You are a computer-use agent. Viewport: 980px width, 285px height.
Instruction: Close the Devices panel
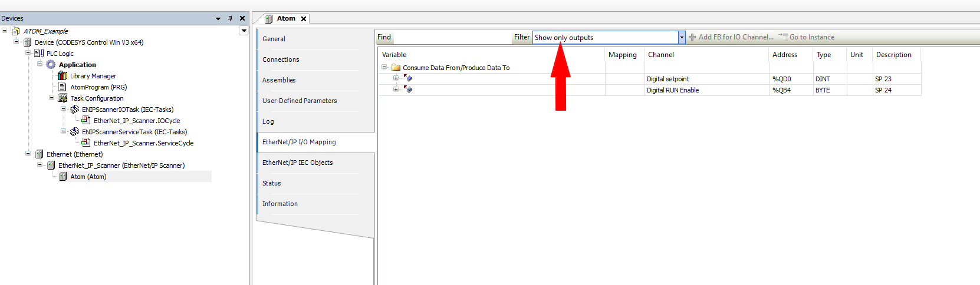click(x=242, y=18)
